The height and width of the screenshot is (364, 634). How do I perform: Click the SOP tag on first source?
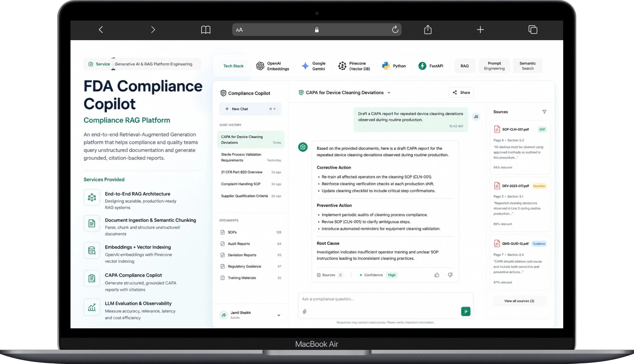(x=542, y=129)
